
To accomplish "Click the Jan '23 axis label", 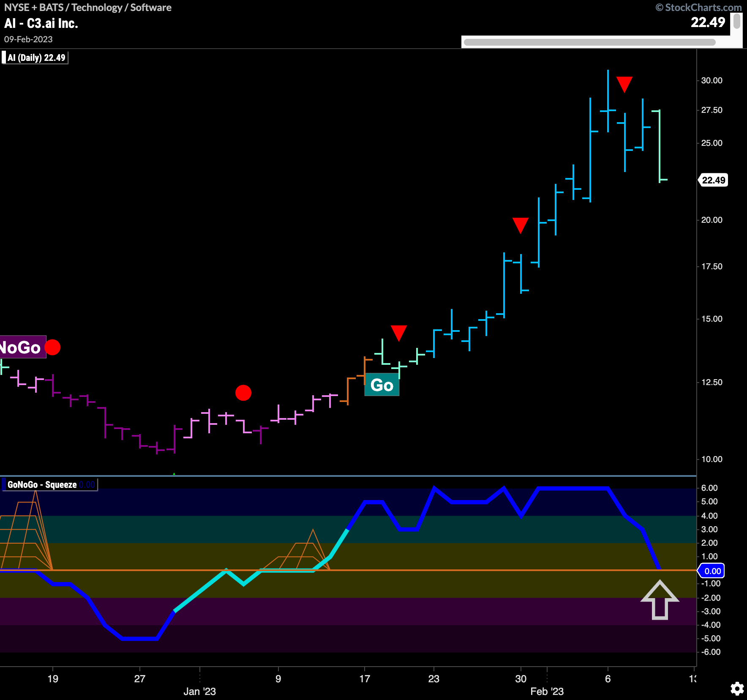I will click(x=199, y=692).
